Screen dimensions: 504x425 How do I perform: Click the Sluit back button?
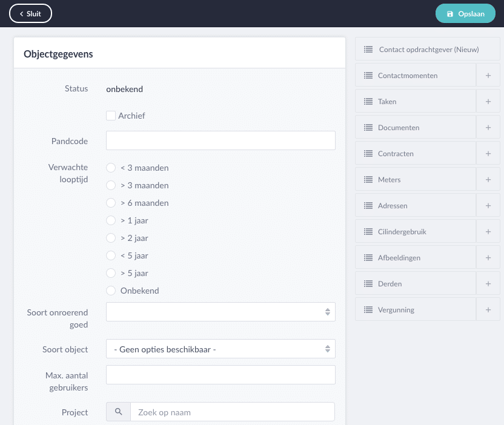point(30,13)
